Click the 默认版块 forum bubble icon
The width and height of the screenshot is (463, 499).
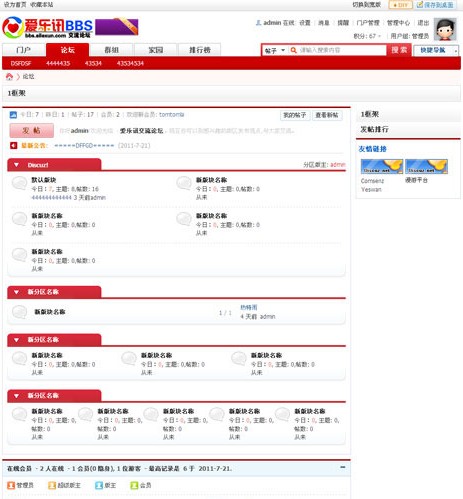[19, 183]
